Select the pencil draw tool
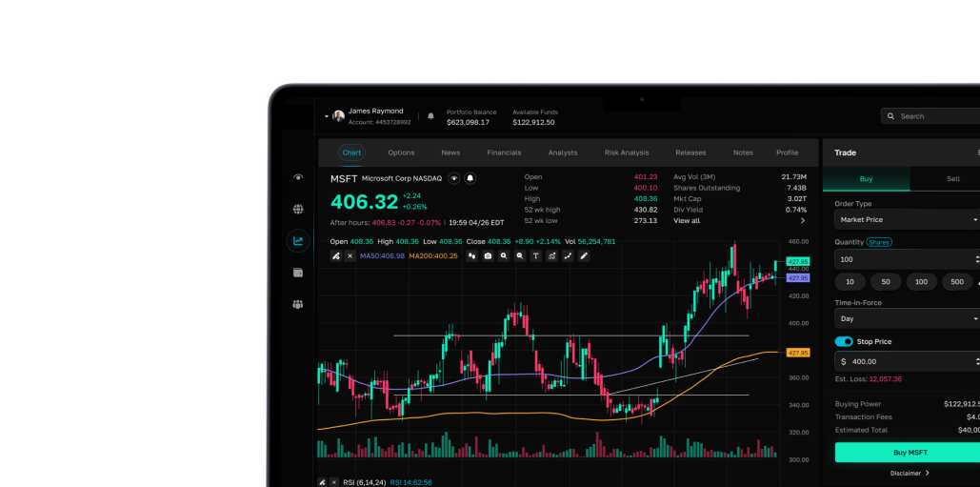The image size is (980, 487). click(x=584, y=255)
